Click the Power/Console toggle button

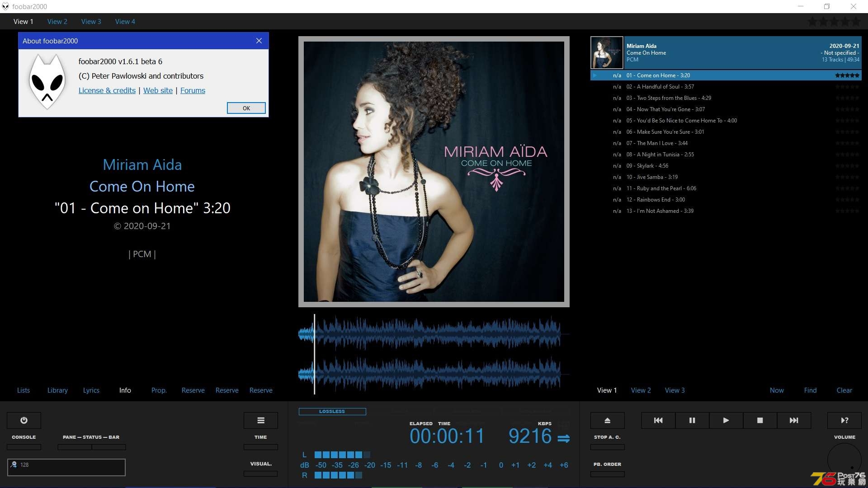pyautogui.click(x=24, y=420)
